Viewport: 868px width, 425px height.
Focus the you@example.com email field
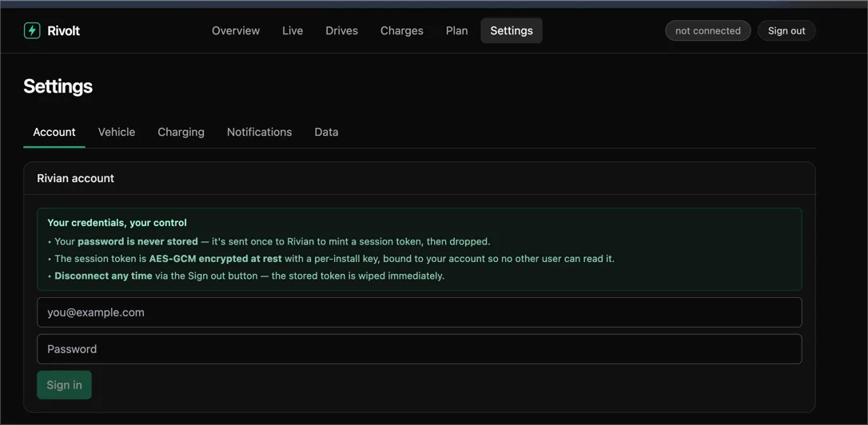point(420,312)
